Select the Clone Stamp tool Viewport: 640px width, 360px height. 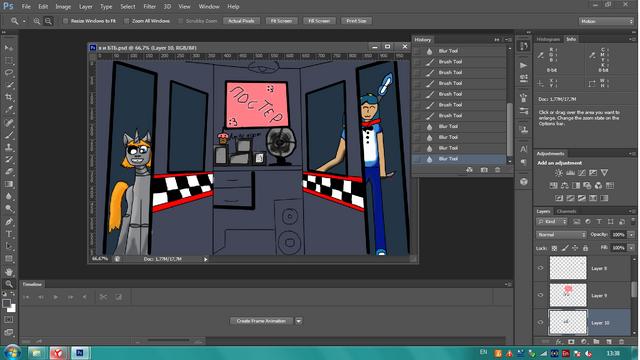click(x=9, y=147)
